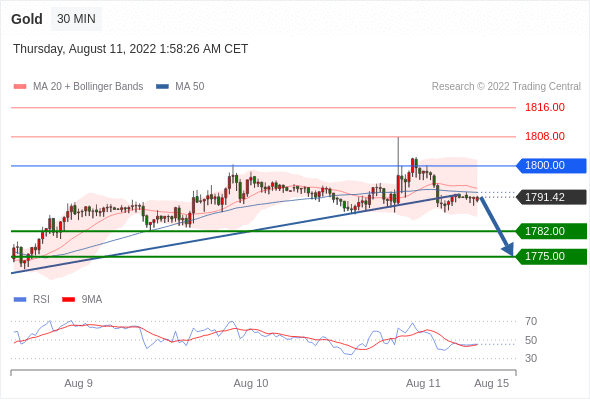Click the green 1782.00 support price tag
This screenshot has width=590, height=400.
tap(551, 231)
